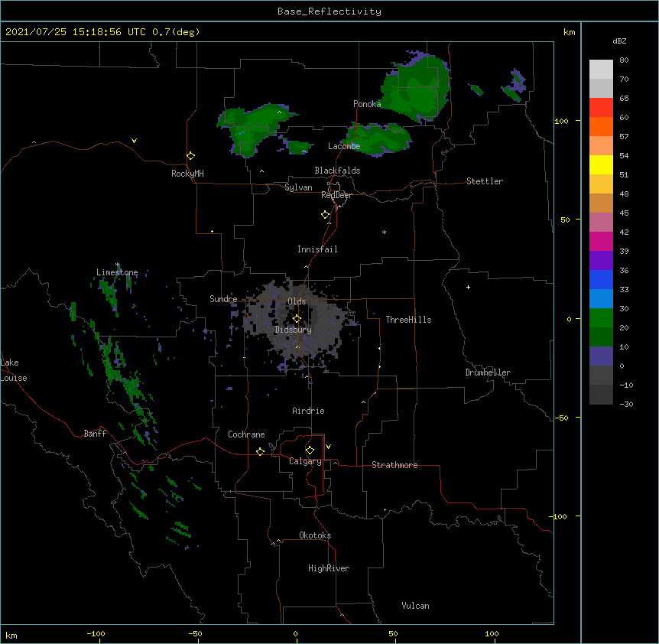The height and width of the screenshot is (644, 659).
Task: Click the Sundre town label
Action: 223,299
